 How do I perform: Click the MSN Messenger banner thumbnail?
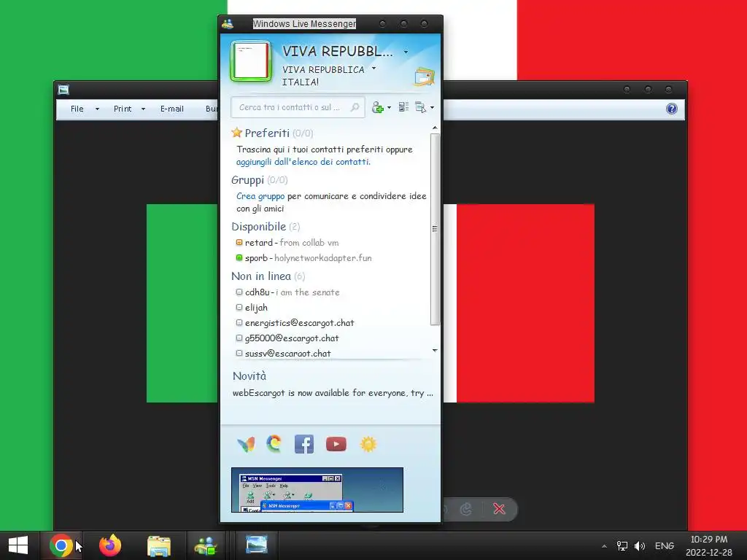point(317,490)
